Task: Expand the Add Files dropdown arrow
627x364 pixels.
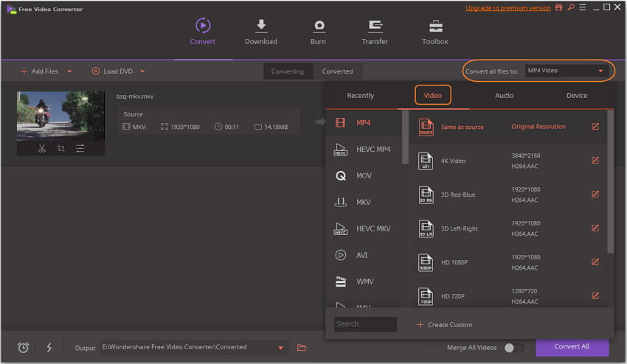Action: [x=70, y=71]
